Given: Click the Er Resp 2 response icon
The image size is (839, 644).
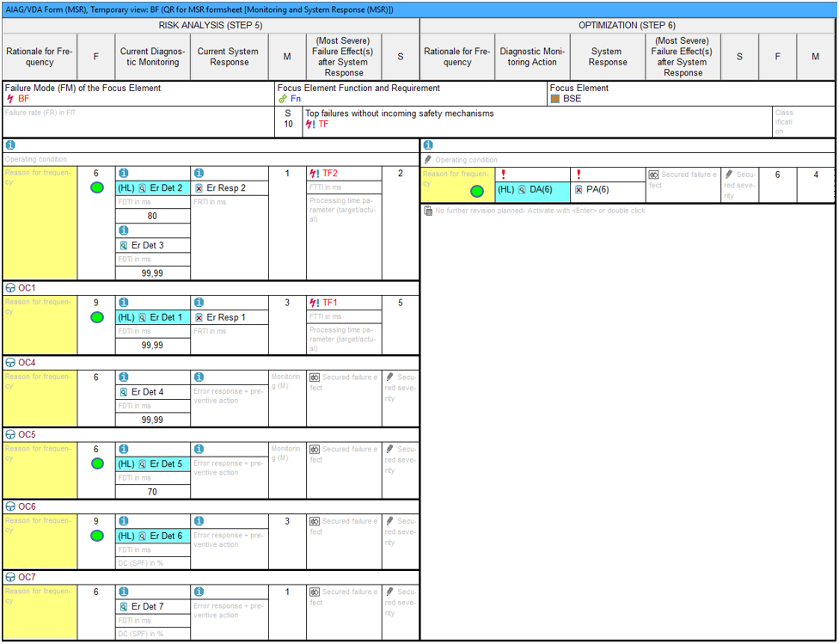Looking at the screenshot, I should [199, 188].
